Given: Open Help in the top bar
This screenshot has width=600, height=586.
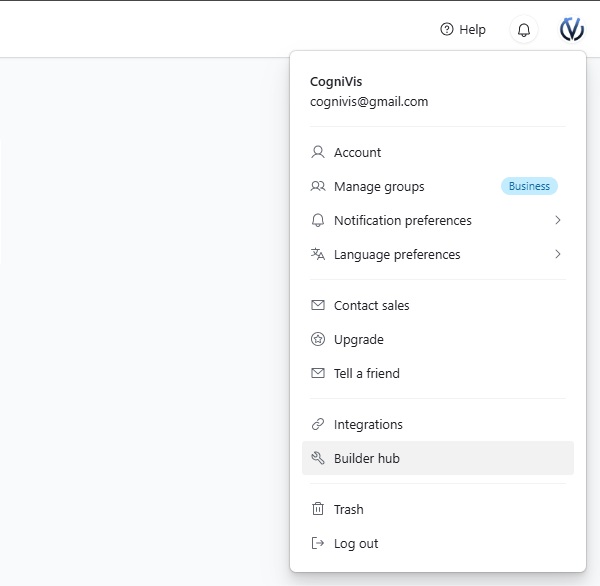Looking at the screenshot, I should [x=463, y=30].
